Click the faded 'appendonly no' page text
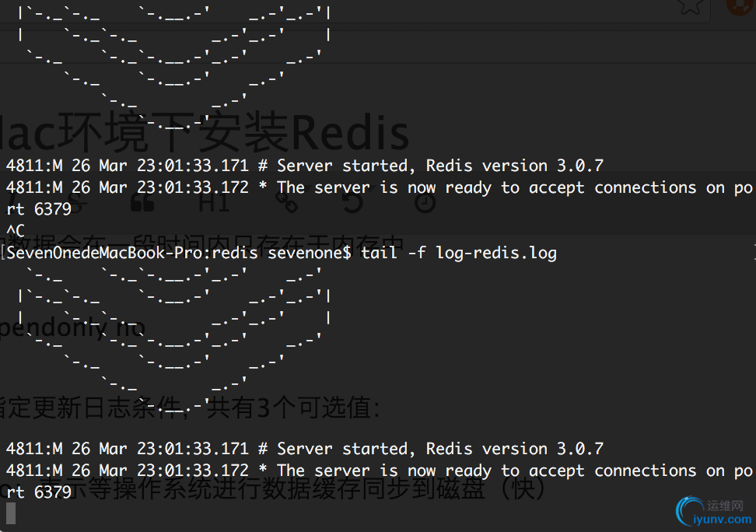This screenshot has width=756, height=532. 72,327
